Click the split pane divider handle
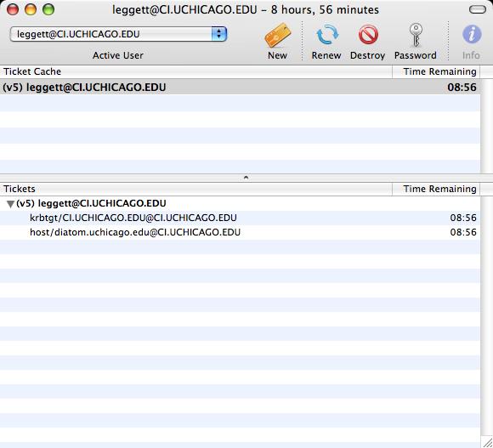Image resolution: width=493 pixels, height=448 pixels. [246, 178]
